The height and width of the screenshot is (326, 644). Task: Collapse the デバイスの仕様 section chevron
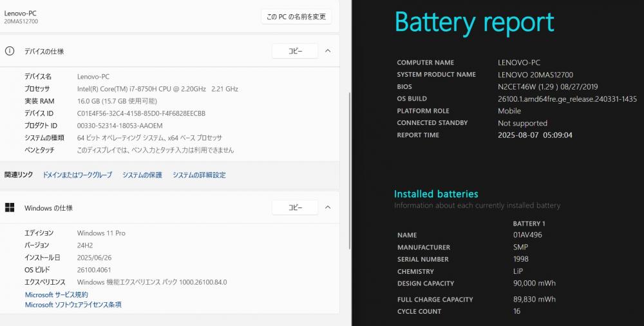328,51
